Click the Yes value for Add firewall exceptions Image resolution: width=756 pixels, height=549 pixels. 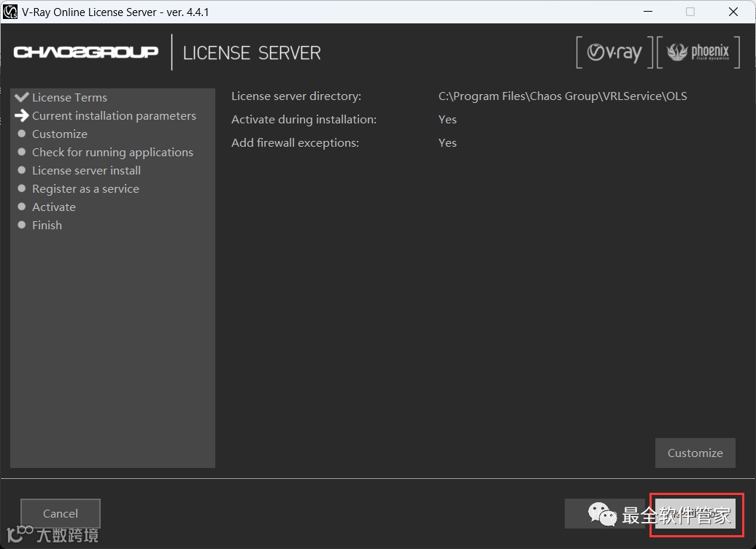447,143
